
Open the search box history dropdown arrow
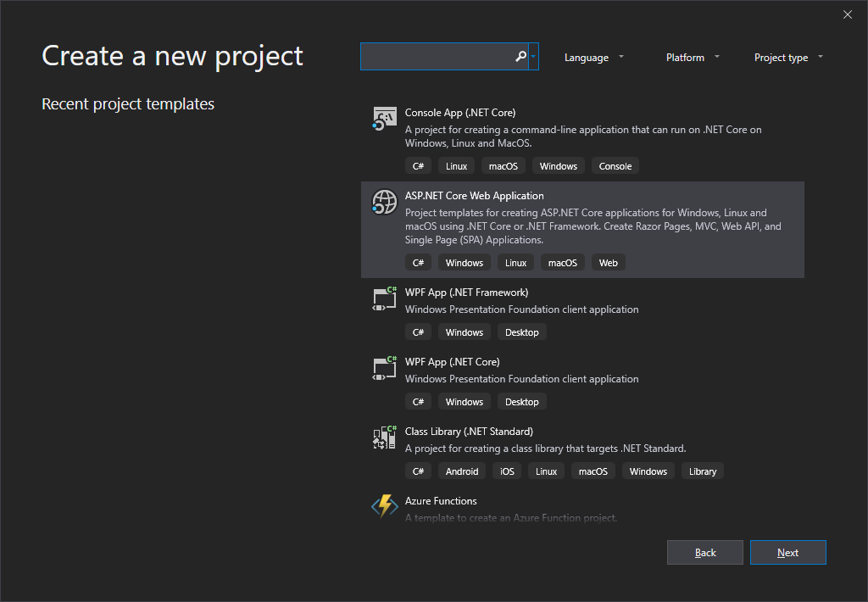533,57
